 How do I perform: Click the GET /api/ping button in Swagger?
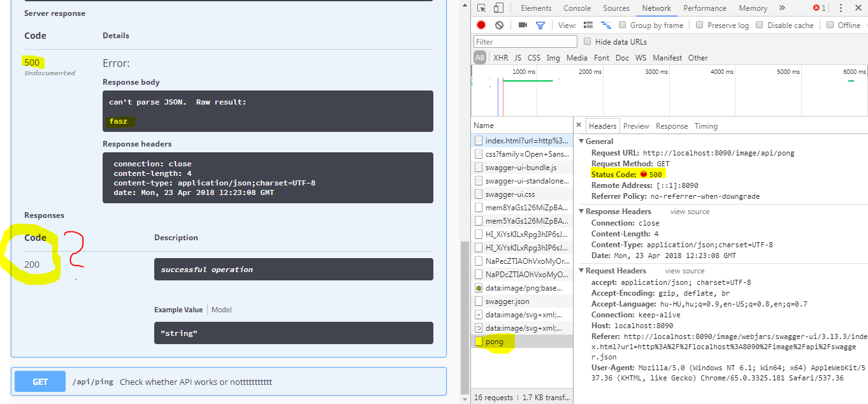tap(40, 381)
